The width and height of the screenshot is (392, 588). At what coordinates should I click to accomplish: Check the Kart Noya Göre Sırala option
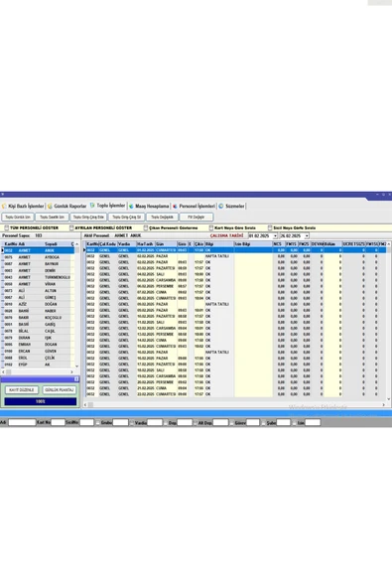[211, 228]
